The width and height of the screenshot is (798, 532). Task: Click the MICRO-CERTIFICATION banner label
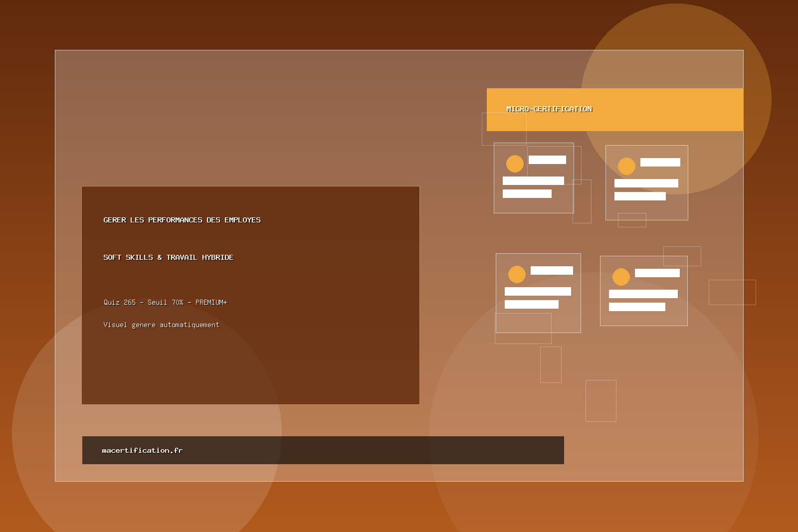[x=549, y=109]
